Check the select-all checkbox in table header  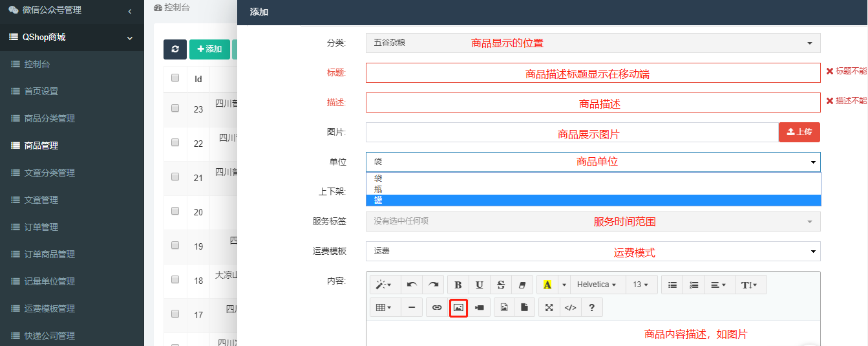tap(175, 78)
